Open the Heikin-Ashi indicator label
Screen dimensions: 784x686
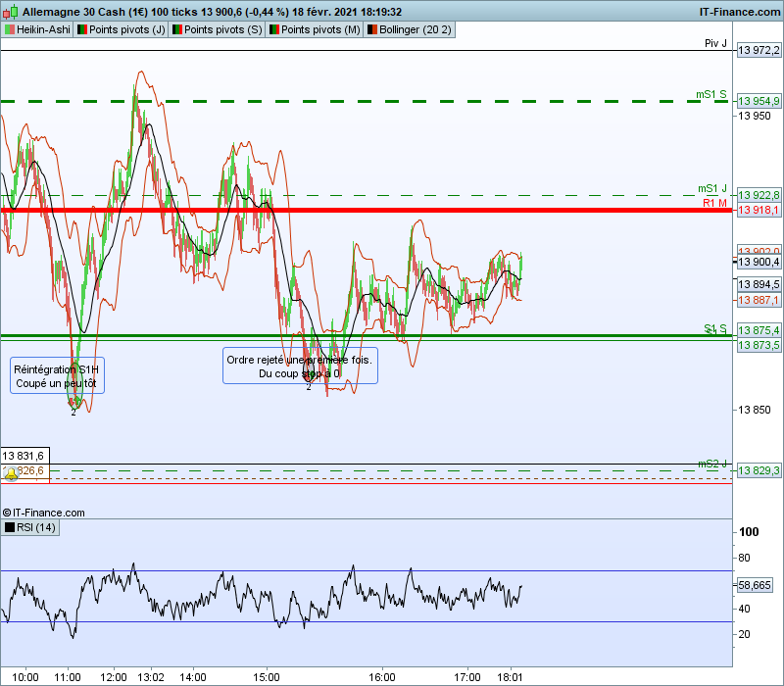[x=37, y=29]
